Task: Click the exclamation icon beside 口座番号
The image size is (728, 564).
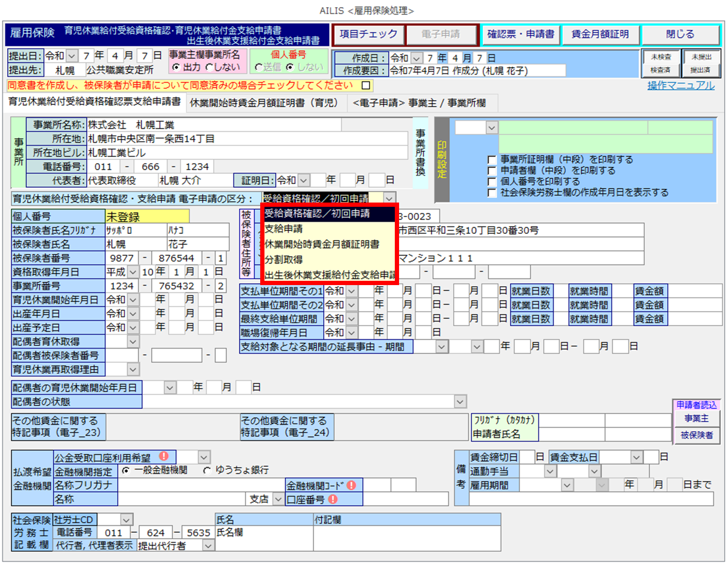Action: click(333, 499)
